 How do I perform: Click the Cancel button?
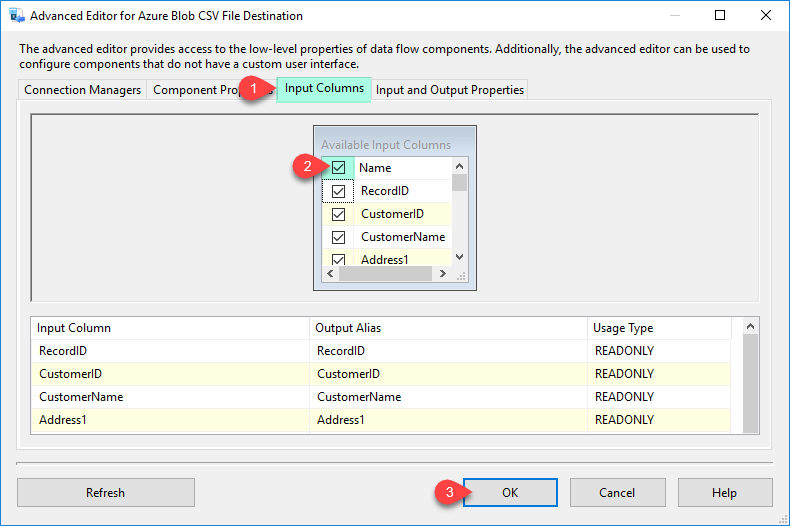[x=617, y=493]
